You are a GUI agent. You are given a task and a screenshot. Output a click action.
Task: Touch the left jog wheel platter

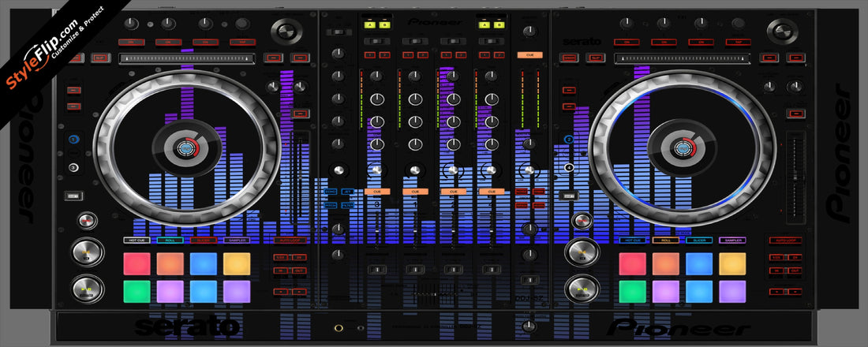click(x=187, y=147)
